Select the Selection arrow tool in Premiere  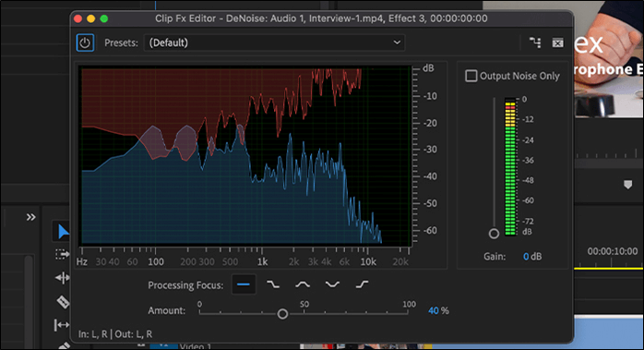(x=63, y=232)
